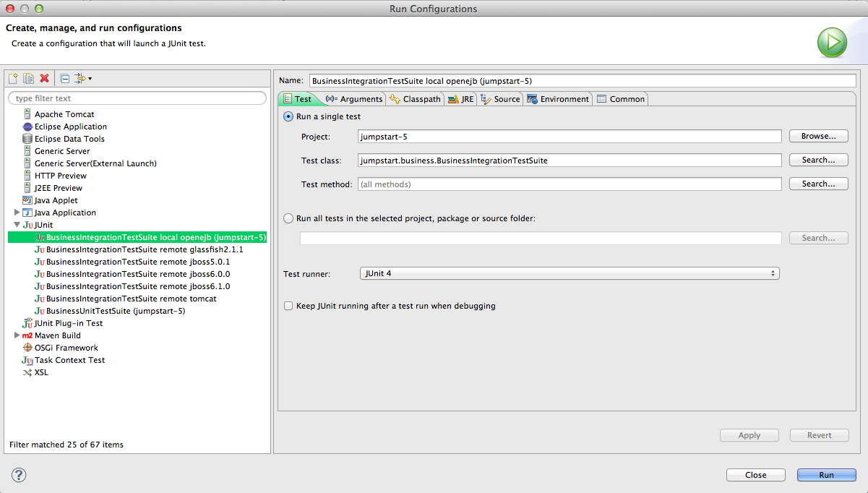Viewport: 868px width, 493px height.
Task: Select HTTP Preview in the tree
Action: [x=60, y=176]
